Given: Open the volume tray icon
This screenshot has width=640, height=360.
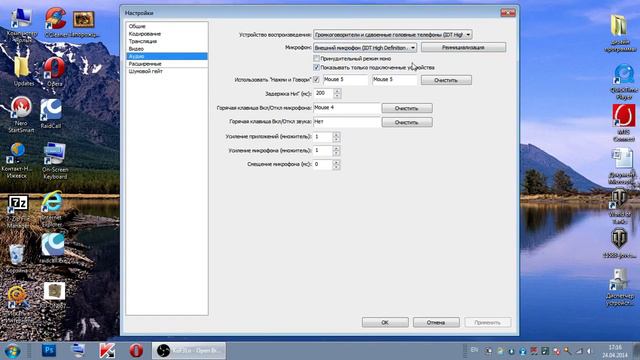Looking at the screenshot, I should click(589, 351).
